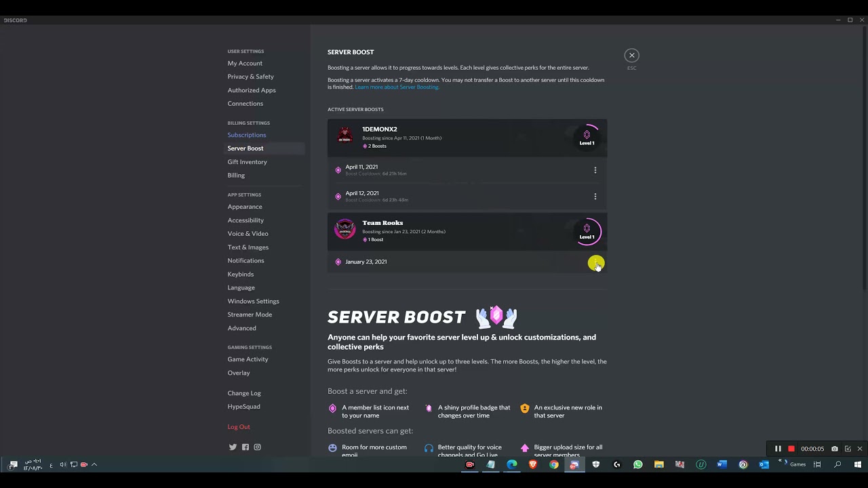Open the green circular U app in taskbar
Screen dimensions: 868x488
point(701,464)
